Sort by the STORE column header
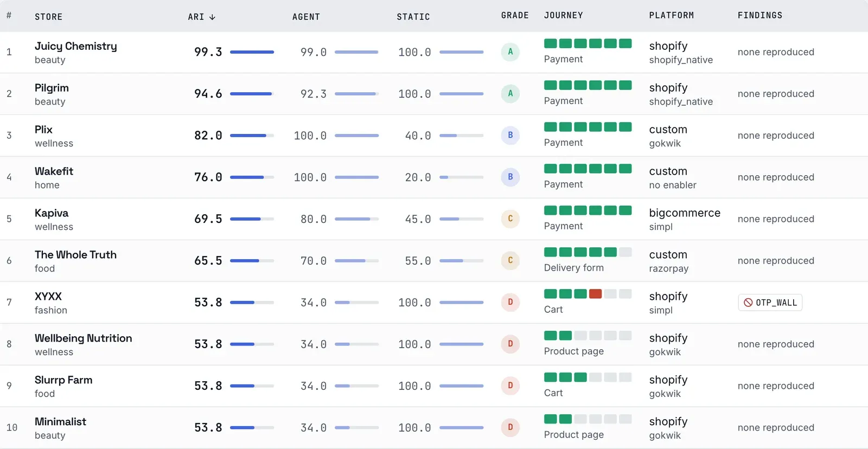This screenshot has height=449, width=868. (x=49, y=17)
